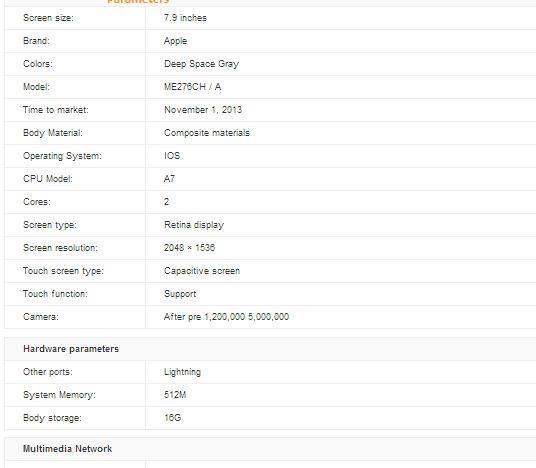Image resolution: width=536 pixels, height=468 pixels.
Task: Click the 'Composite materials' value
Action: (x=207, y=133)
